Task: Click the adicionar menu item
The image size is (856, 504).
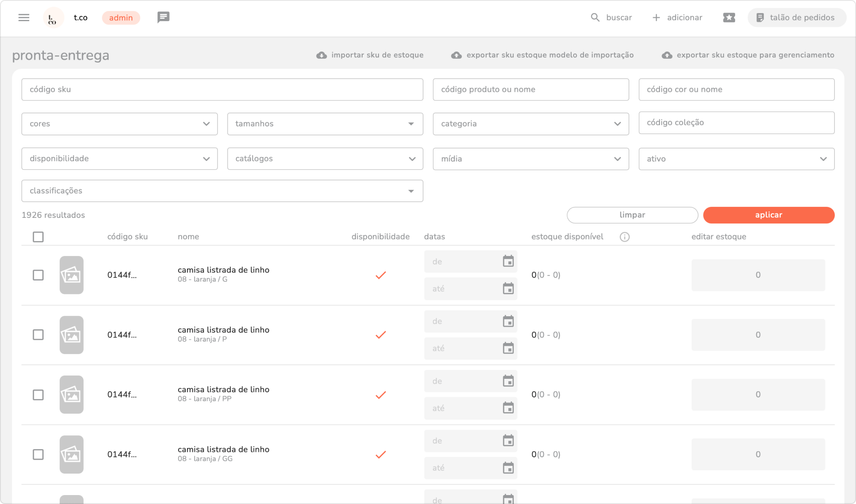Action: [x=677, y=17]
